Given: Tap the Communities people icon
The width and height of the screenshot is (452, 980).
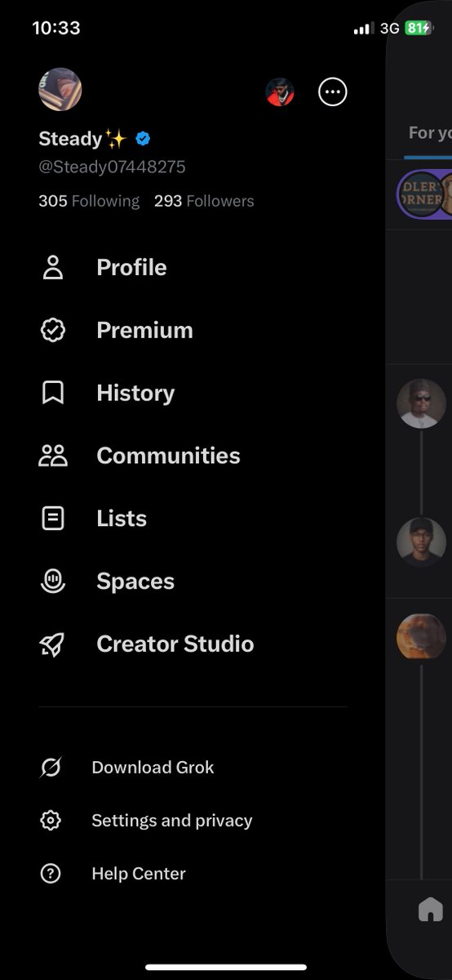Looking at the screenshot, I should tap(53, 456).
